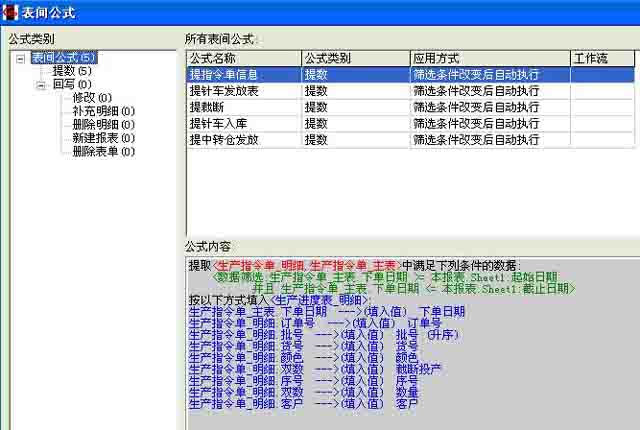Choose 修改 (0) under 回写
The image size is (640, 430).
[x=91, y=98]
